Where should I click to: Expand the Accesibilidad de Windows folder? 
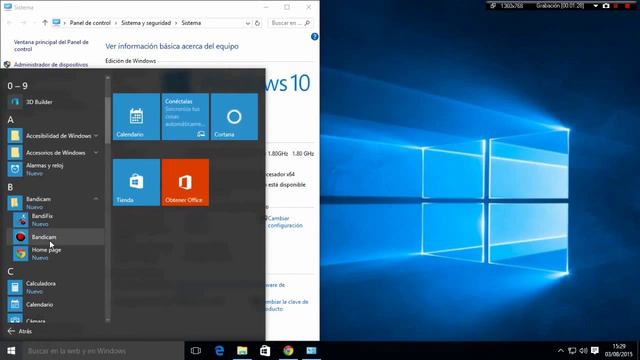tap(55, 136)
